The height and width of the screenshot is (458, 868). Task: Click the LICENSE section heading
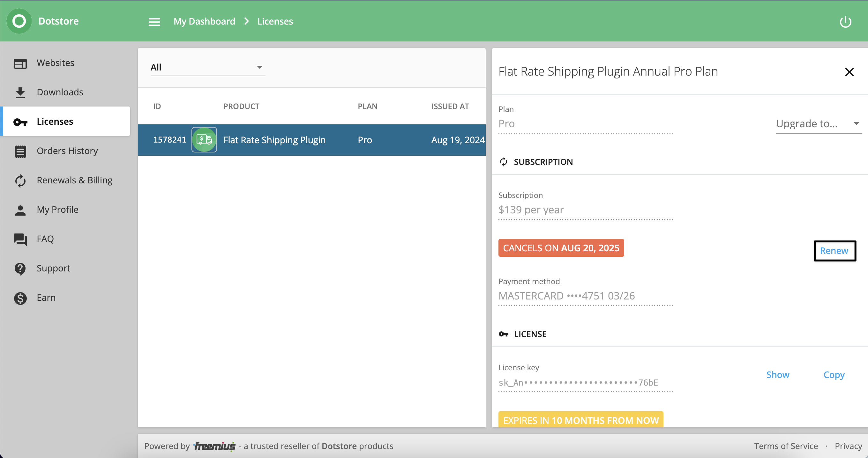tap(530, 334)
